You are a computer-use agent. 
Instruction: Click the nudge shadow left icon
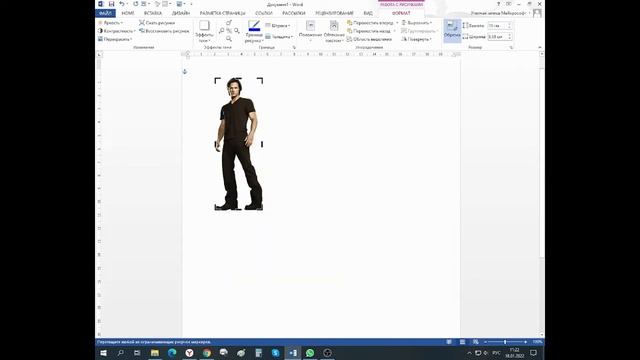click(222, 31)
